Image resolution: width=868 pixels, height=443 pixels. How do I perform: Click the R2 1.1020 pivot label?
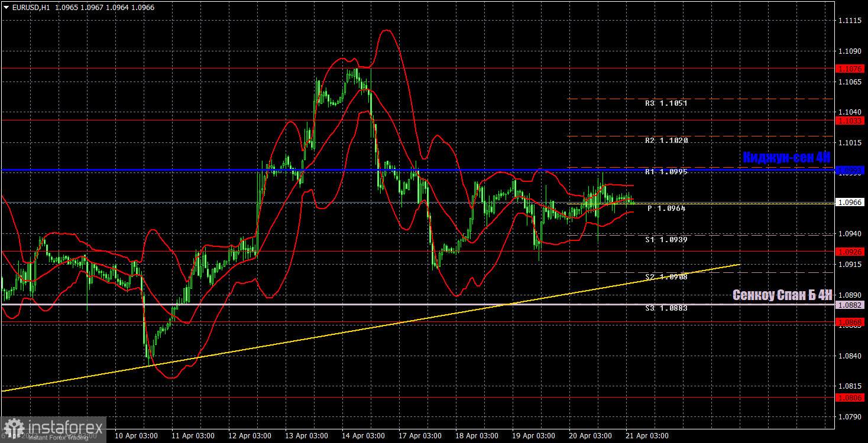click(666, 141)
